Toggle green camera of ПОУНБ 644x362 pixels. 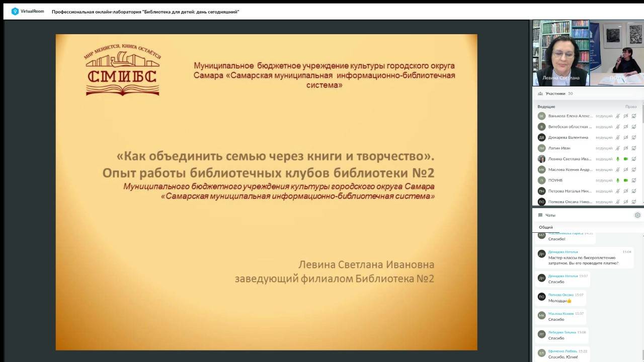[626, 180]
